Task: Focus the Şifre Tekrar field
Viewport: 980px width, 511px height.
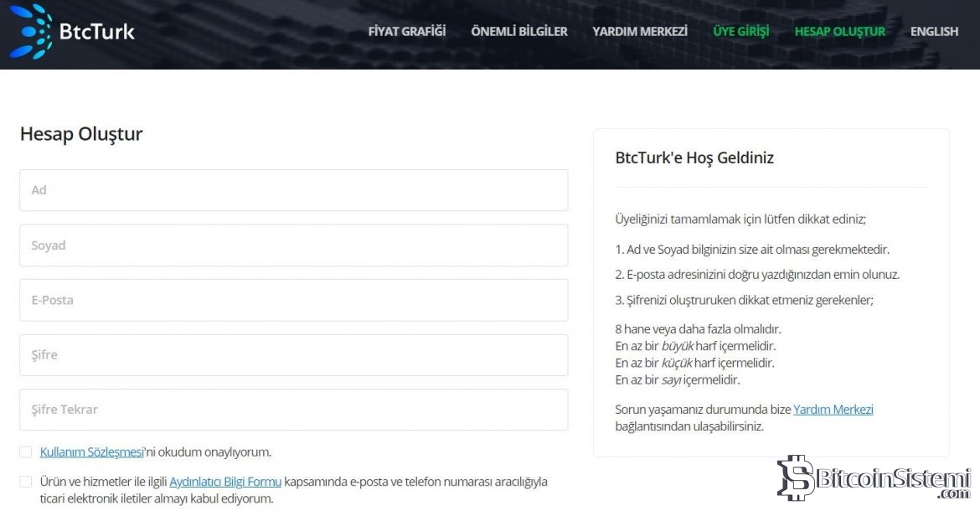Action: pos(293,410)
